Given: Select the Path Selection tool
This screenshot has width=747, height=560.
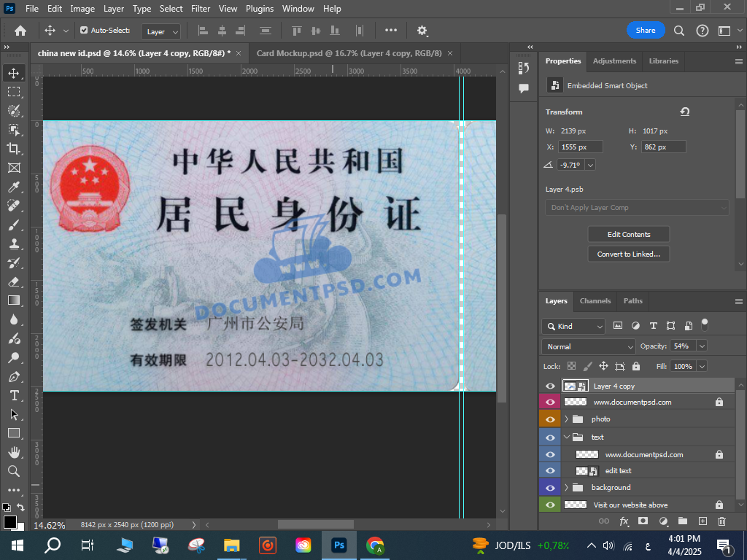Looking at the screenshot, I should 14,414.
